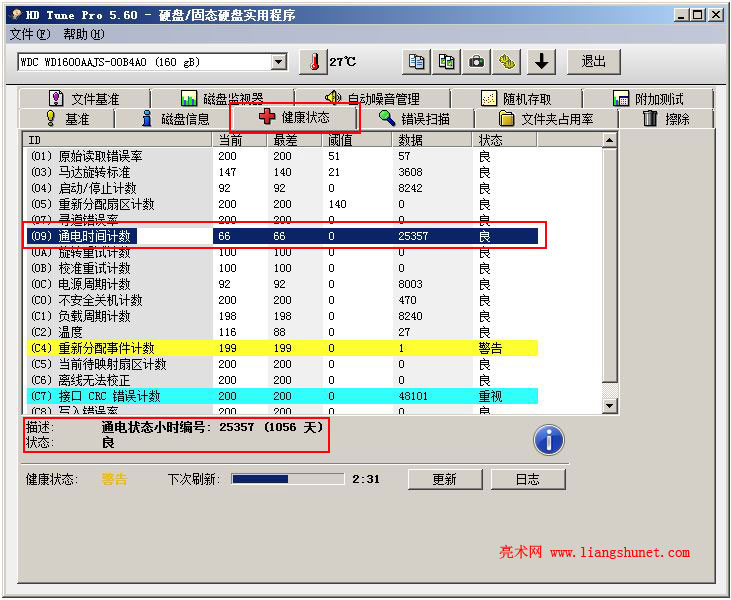Click the data value 3608
Viewport: 731px width, 600px height.
pyautogui.click(x=410, y=172)
